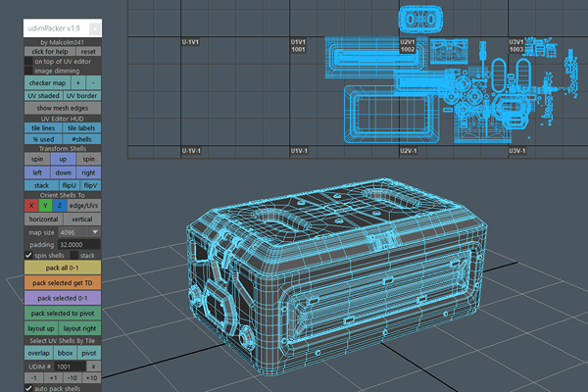Image resolution: width=588 pixels, height=392 pixels.
Task: Uncheck the spin shells checkbox
Action: (x=28, y=255)
